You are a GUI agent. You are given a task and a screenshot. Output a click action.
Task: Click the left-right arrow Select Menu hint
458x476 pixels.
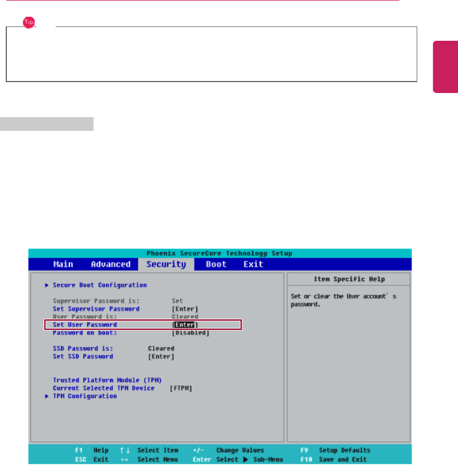click(149, 459)
